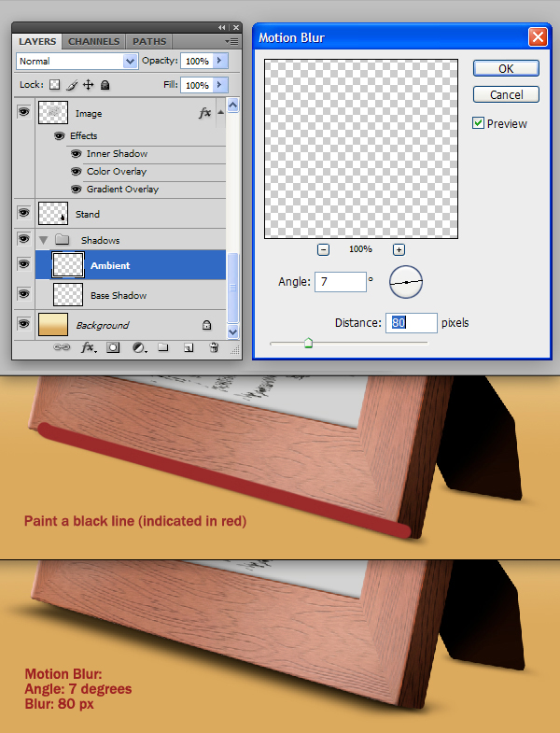560x733 pixels.
Task: Click the Base Shadow layer thumbnail
Action: pos(68,295)
